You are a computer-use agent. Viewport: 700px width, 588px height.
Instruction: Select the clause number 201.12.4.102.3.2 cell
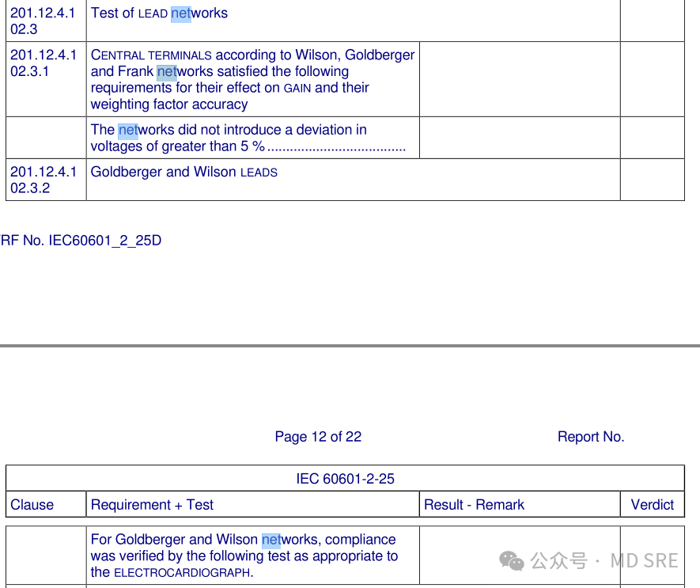pos(44,180)
